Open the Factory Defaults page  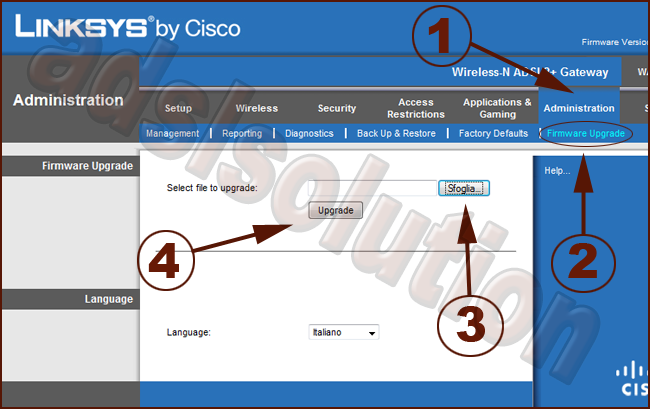tap(493, 133)
